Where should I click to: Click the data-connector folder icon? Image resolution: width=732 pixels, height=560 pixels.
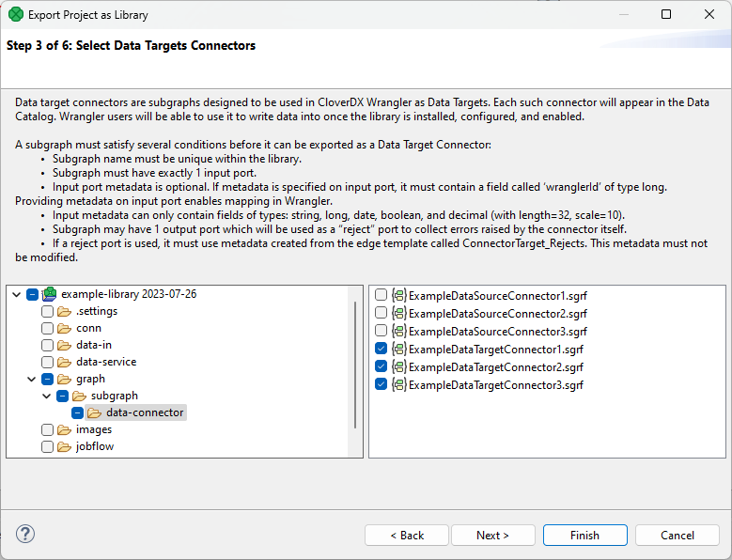[x=94, y=412]
